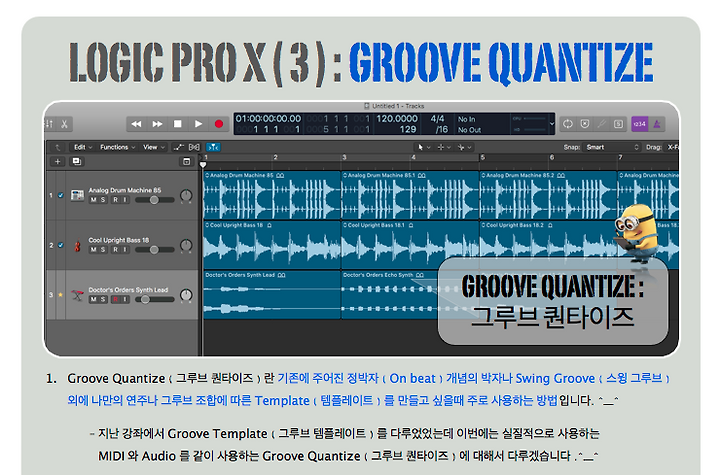Open the View menu in the Tracks area
This screenshot has width=720, height=475.
tap(153, 147)
